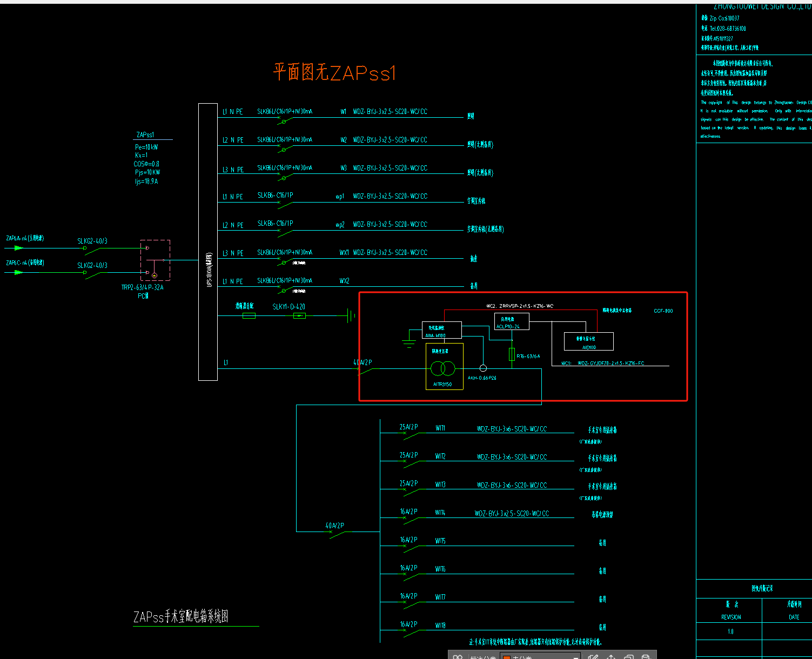
Task: Select the revision value 1.0
Action: [x=730, y=631]
